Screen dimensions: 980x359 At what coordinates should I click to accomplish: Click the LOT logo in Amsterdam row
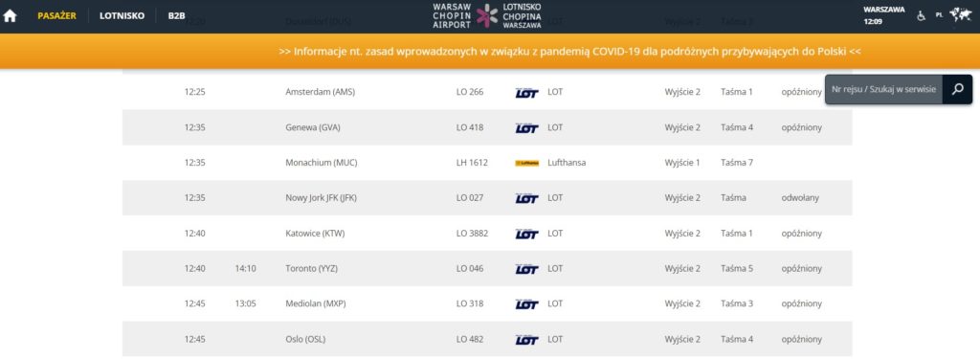pos(527,93)
